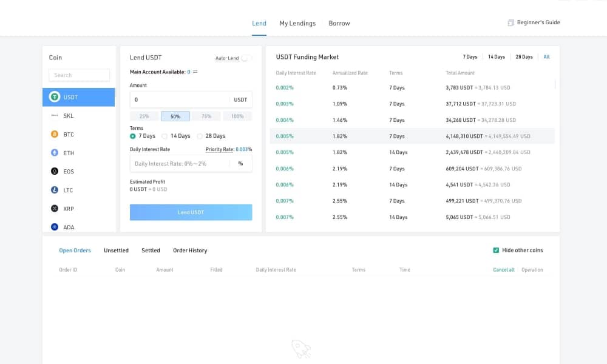Select ADA in the coin list
607x364 pixels.
pos(78,227)
